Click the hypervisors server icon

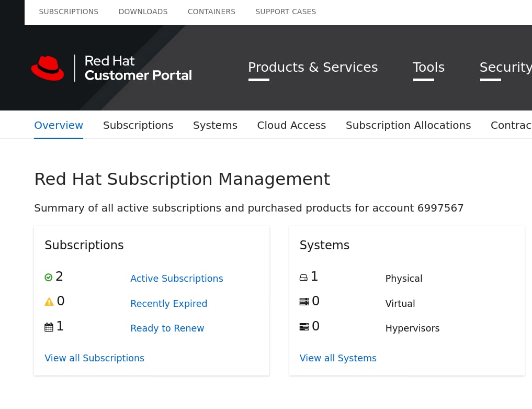(x=304, y=327)
